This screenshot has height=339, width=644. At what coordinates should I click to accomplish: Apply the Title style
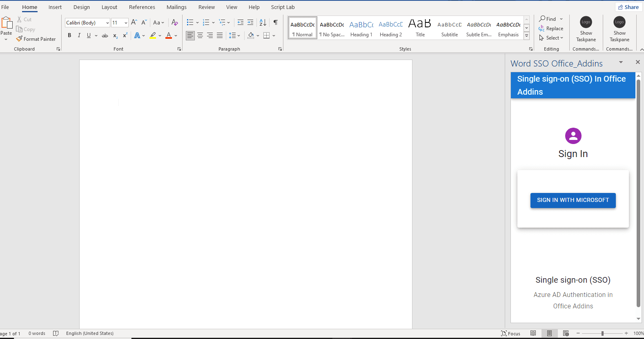tap(420, 28)
